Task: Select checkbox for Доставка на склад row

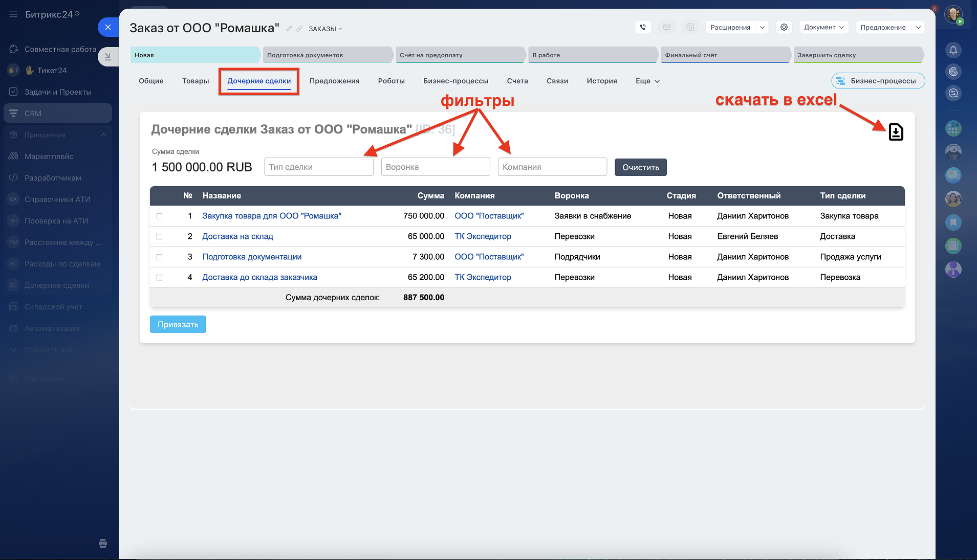Action: coord(159,237)
